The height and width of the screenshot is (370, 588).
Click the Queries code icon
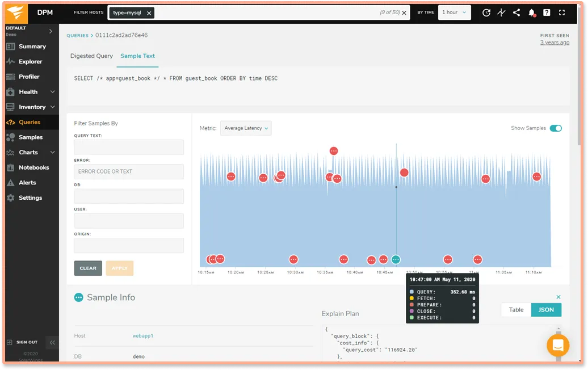[10, 122]
